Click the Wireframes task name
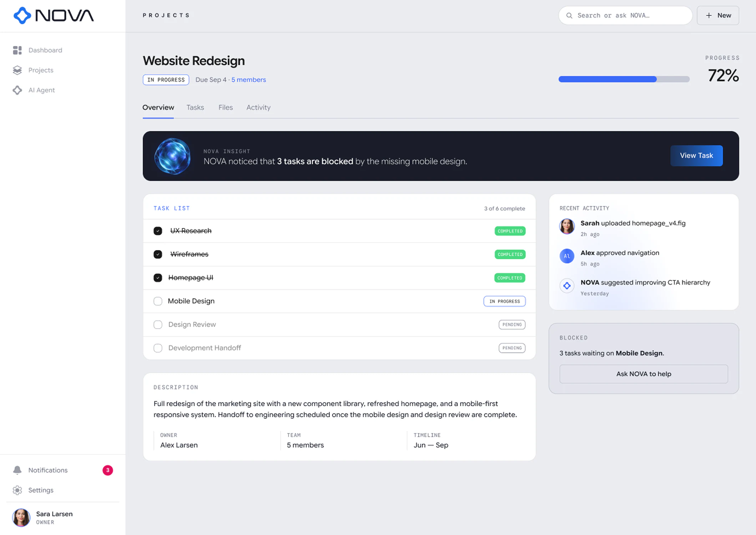 (x=189, y=254)
